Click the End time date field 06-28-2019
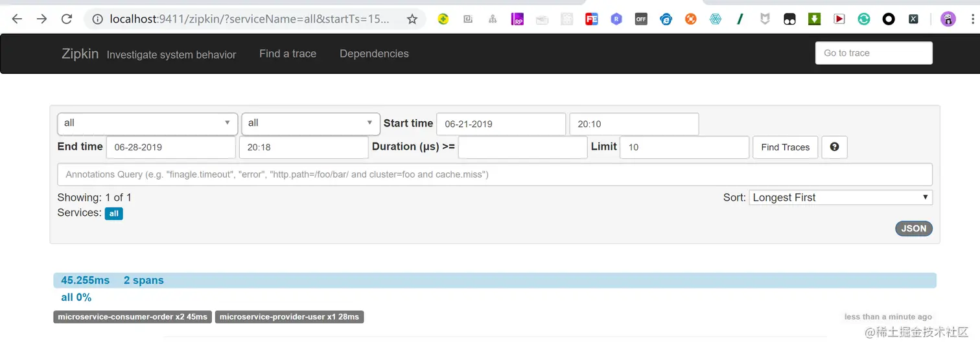 (171, 147)
